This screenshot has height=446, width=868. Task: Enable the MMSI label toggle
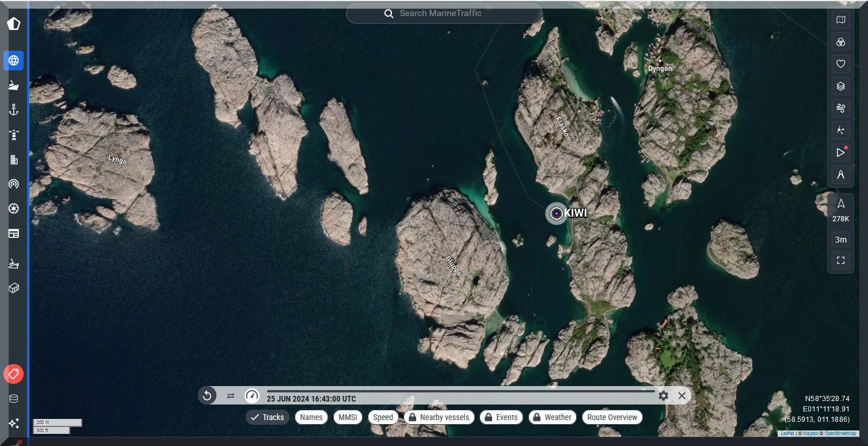coord(348,417)
